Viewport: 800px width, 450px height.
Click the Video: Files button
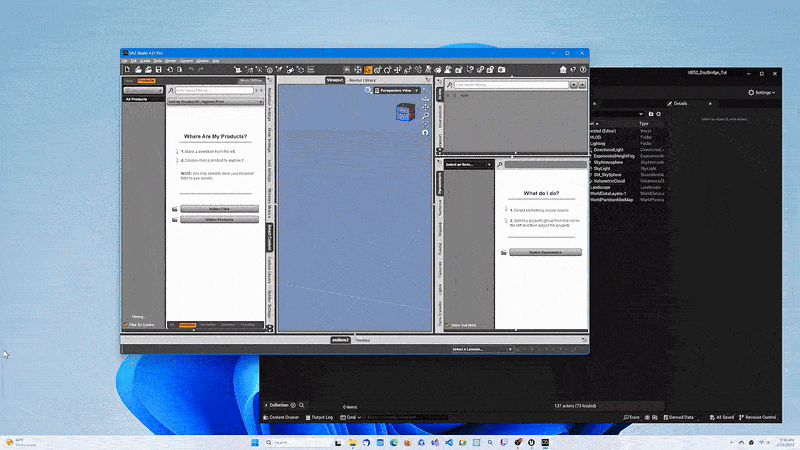pyautogui.click(x=219, y=209)
